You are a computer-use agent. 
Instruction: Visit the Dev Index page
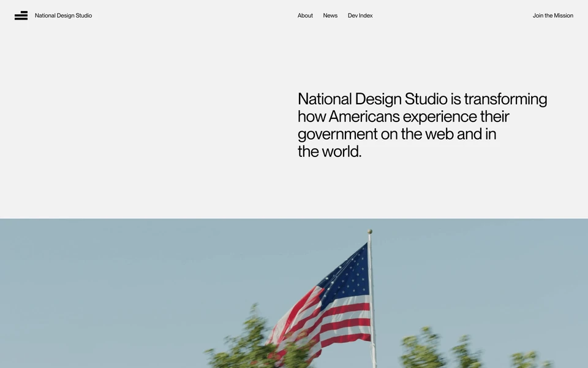coord(360,15)
